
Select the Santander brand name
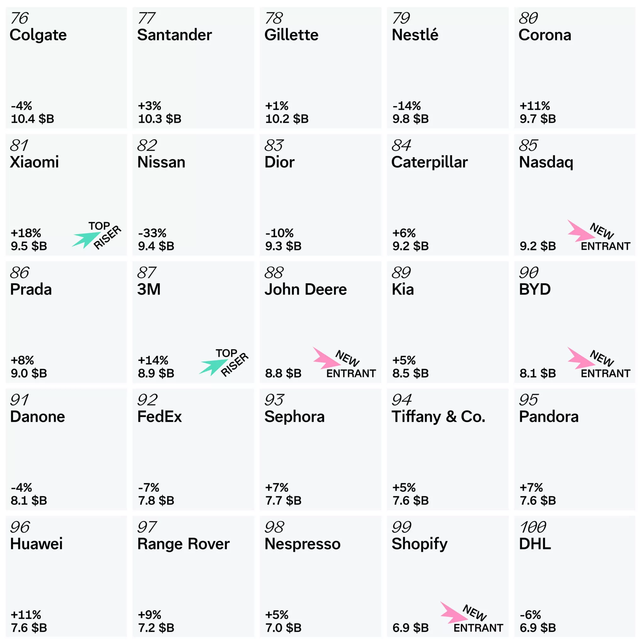coord(174,35)
